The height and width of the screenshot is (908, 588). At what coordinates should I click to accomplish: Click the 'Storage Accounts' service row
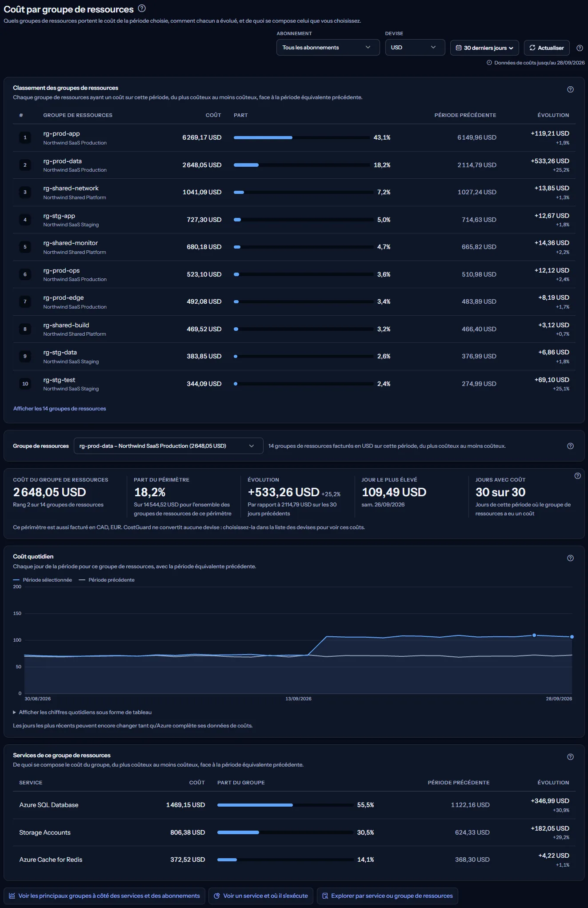294,833
